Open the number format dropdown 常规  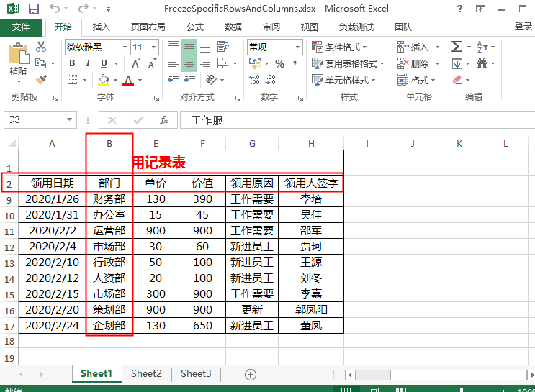click(298, 47)
